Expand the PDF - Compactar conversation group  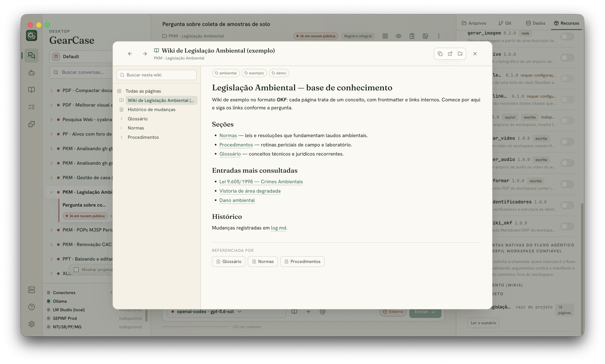pyautogui.click(x=51, y=90)
